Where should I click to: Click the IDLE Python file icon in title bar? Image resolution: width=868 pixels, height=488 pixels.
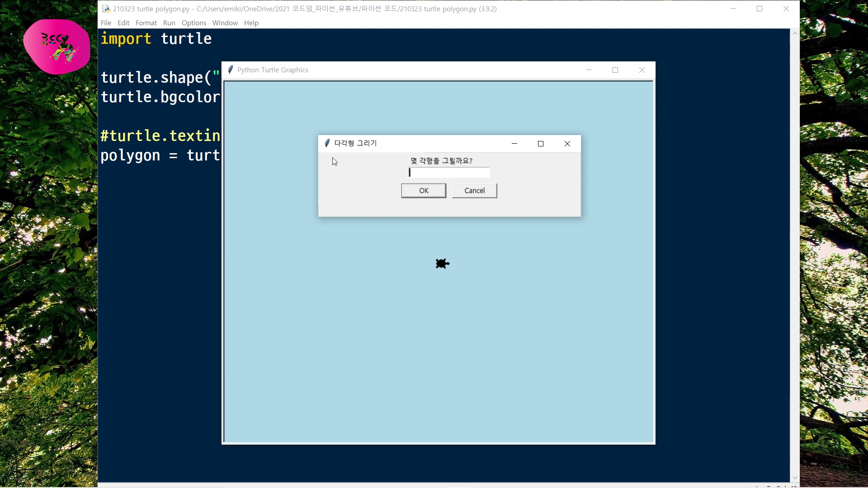106,9
